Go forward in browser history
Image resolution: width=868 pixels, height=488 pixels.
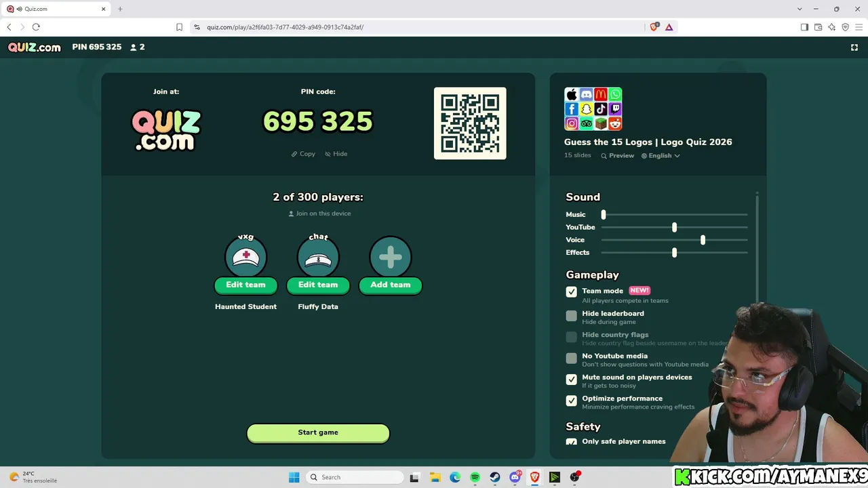[22, 27]
